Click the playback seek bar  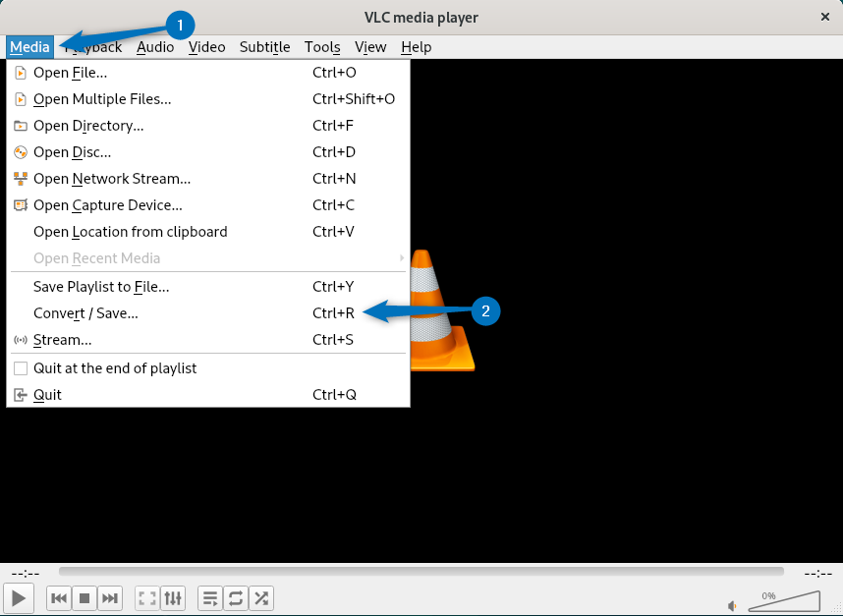click(x=421, y=571)
